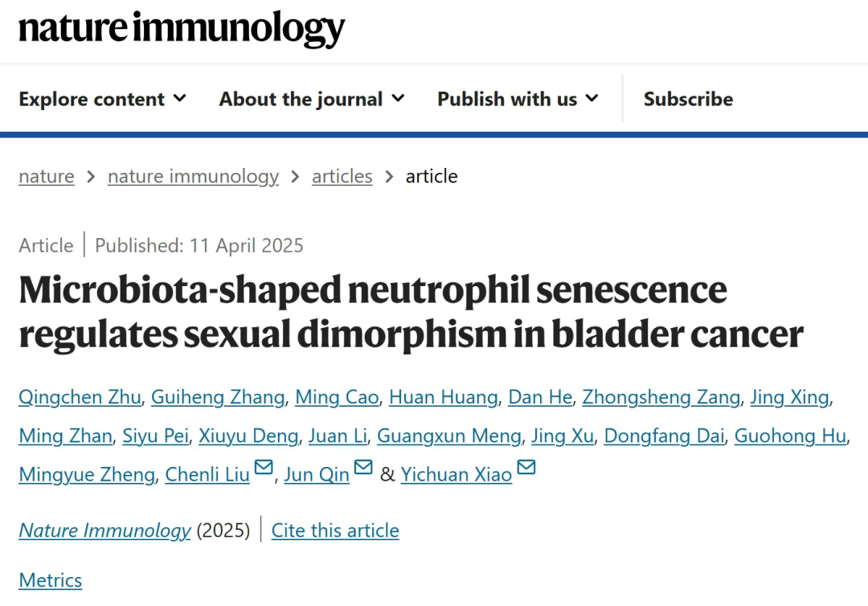Select author Zhongsheng Zang
Screen dimensions: 868x606
coord(661,397)
